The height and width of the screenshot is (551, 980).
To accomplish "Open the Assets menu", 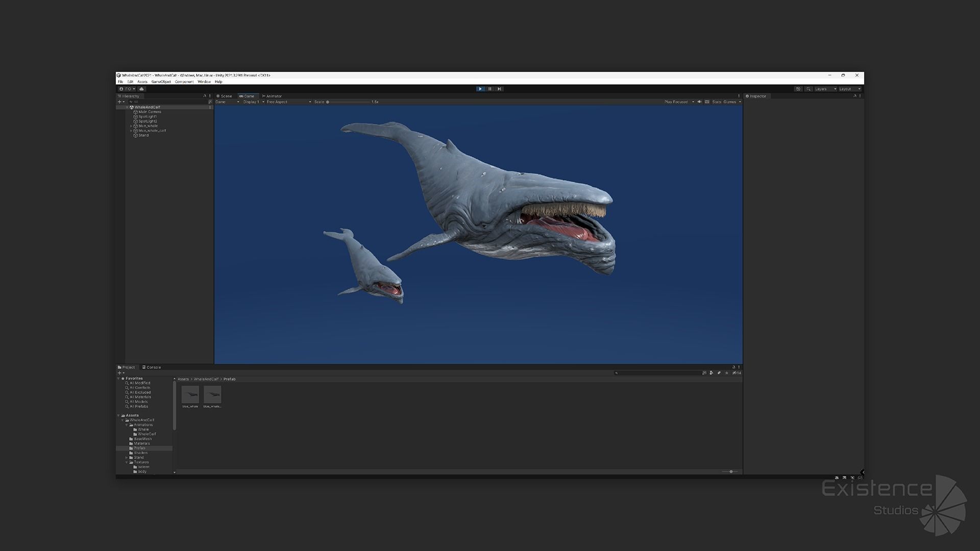I will (x=142, y=82).
